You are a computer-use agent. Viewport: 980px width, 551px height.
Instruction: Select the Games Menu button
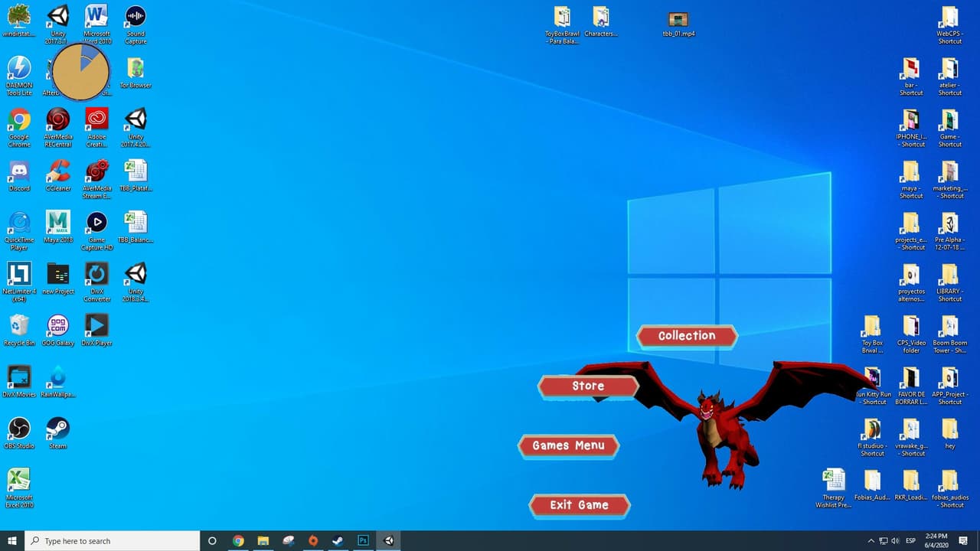(569, 446)
